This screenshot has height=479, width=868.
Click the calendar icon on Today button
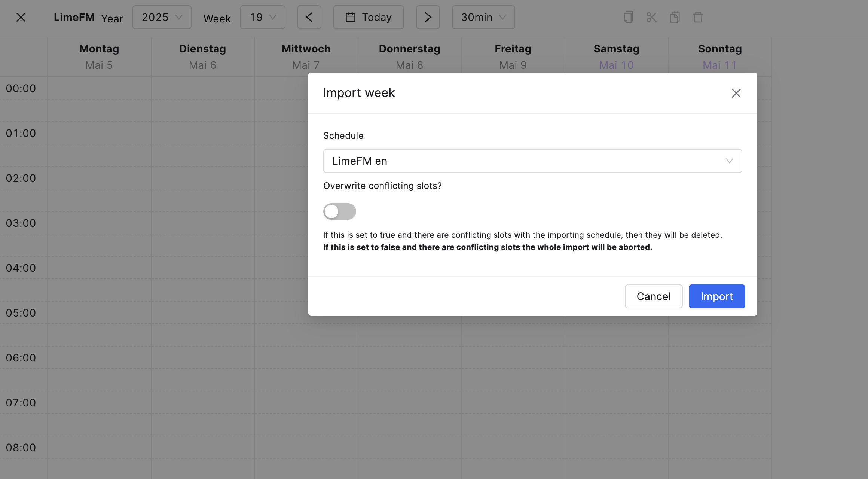click(x=350, y=17)
